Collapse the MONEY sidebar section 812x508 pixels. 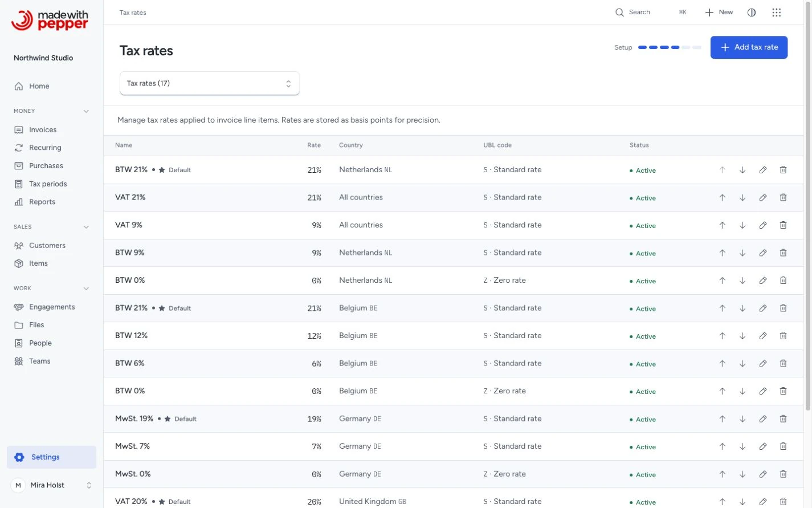tap(86, 111)
